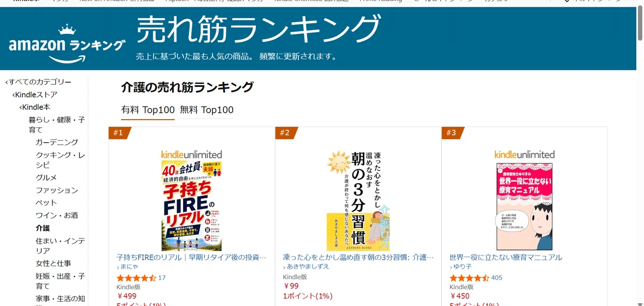Click the star rating of 世界一役に立たない療育マニュアル
Screen dimensions: 644x306
(x=469, y=278)
